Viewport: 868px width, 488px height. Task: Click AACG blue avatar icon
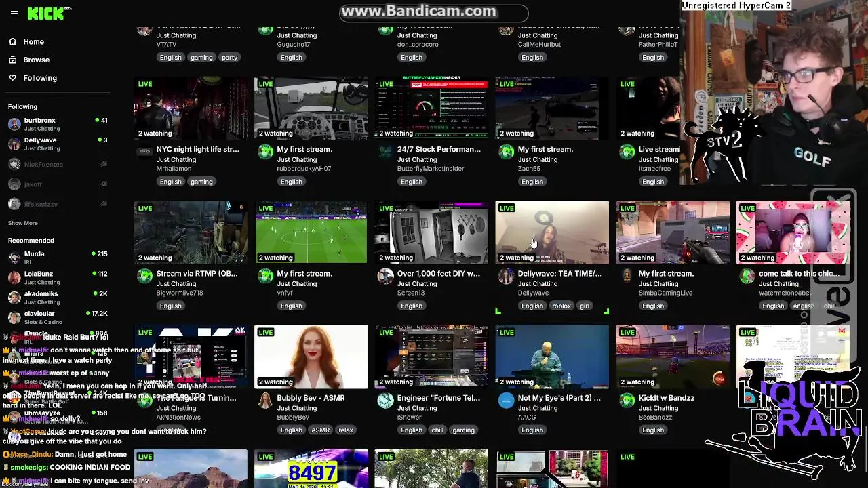pyautogui.click(x=506, y=400)
